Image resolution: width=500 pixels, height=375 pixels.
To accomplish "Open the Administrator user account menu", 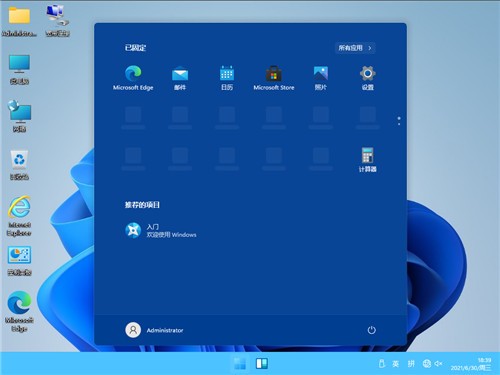I will pyautogui.click(x=154, y=330).
